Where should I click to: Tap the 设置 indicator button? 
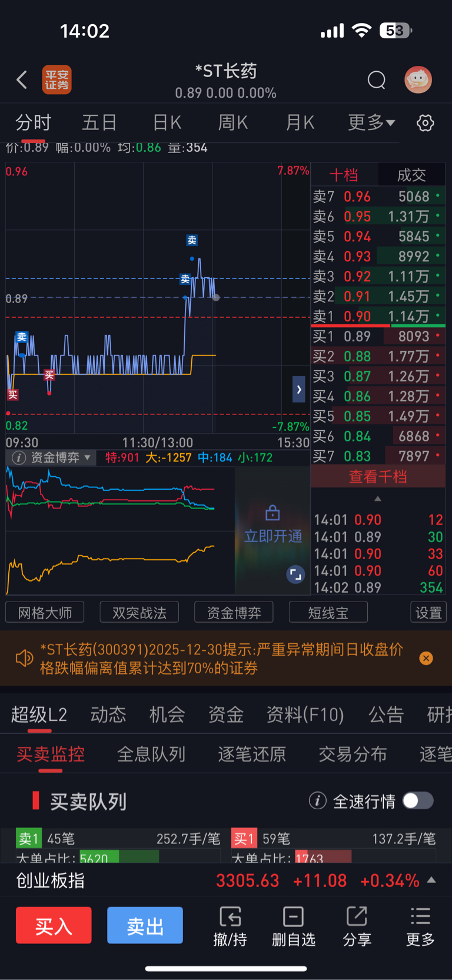click(x=428, y=613)
